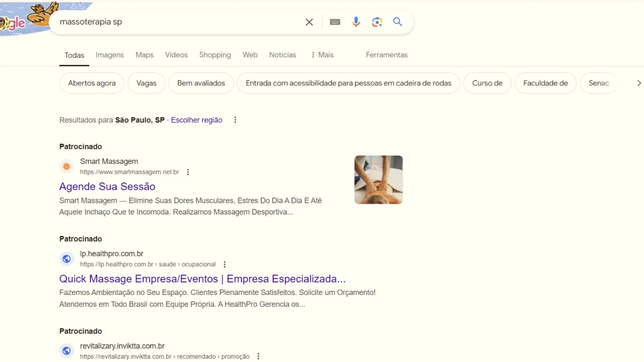Open the Shopping tab
Image resolution: width=644 pixels, height=362 pixels.
click(x=215, y=55)
